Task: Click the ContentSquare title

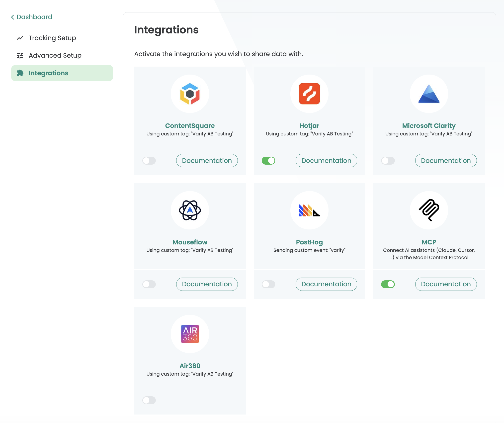Action: click(190, 126)
